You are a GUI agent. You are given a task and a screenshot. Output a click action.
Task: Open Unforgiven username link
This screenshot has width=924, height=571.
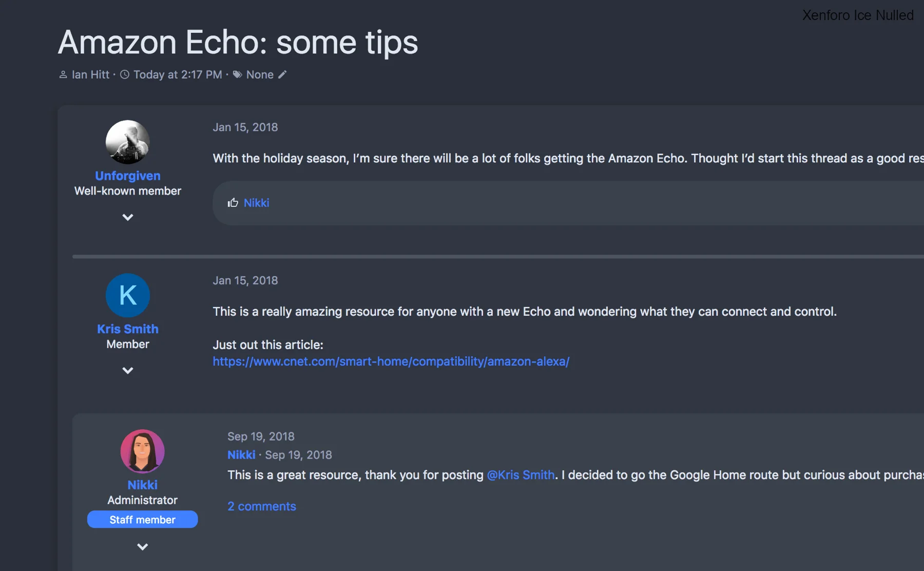(128, 176)
